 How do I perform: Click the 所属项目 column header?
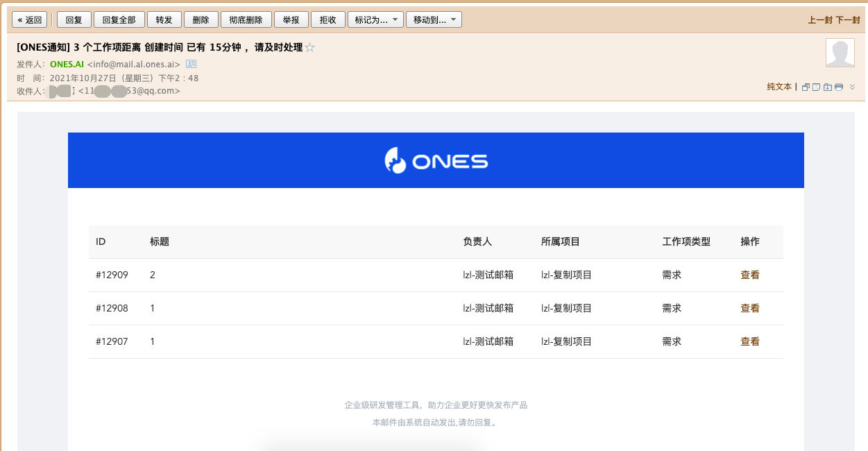[x=561, y=241]
